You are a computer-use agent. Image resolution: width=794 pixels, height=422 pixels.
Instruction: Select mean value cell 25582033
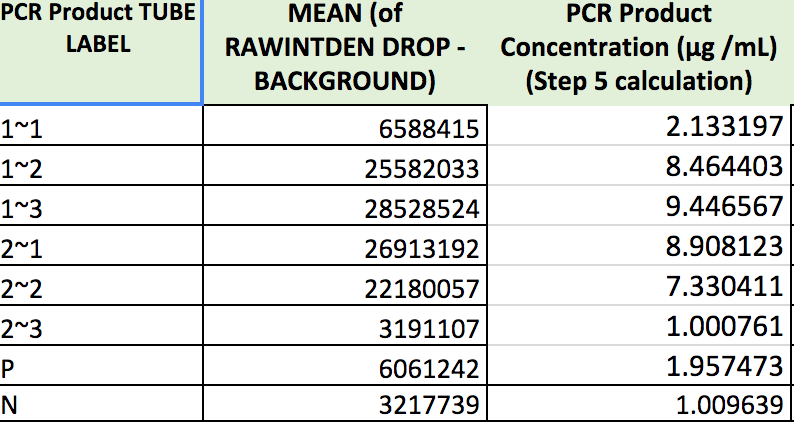[x=346, y=169]
